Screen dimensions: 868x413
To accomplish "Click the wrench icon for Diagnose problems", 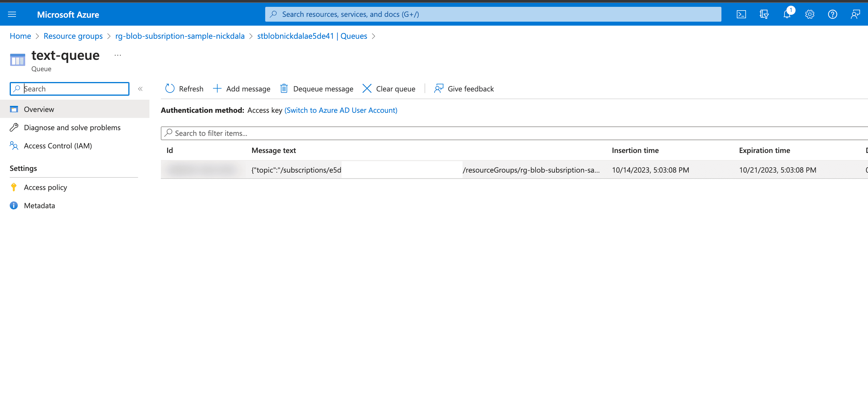I will [14, 127].
